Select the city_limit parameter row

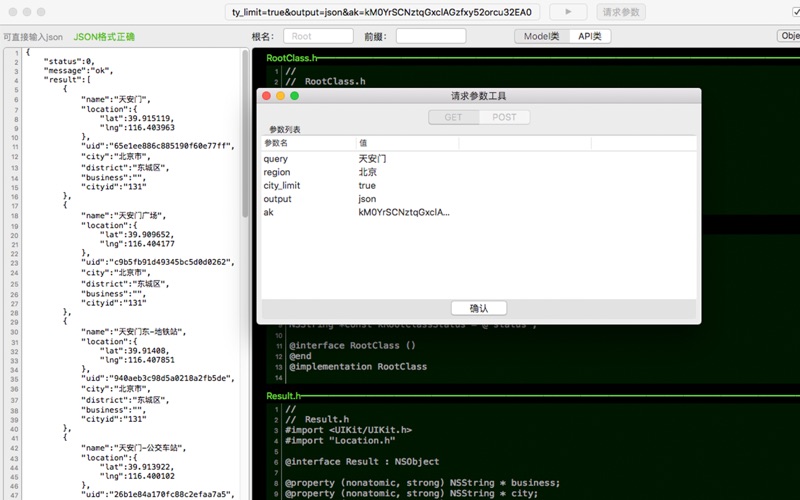[x=479, y=186]
